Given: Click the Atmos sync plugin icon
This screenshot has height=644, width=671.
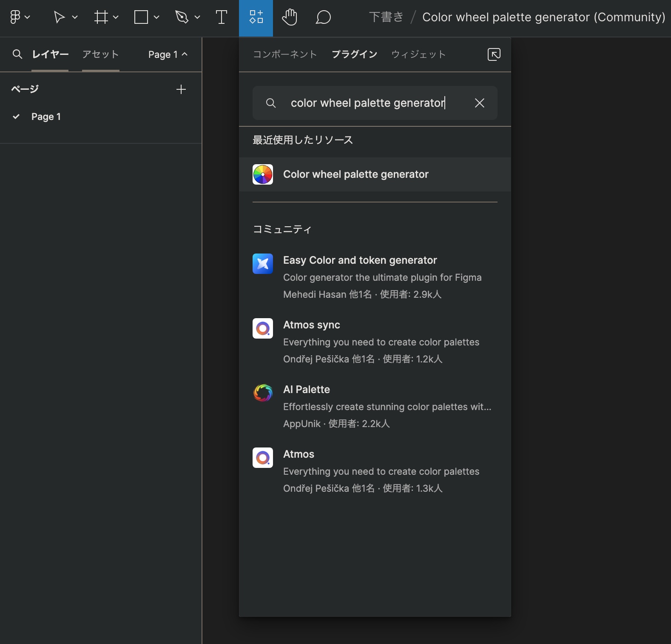Looking at the screenshot, I should [x=263, y=328].
